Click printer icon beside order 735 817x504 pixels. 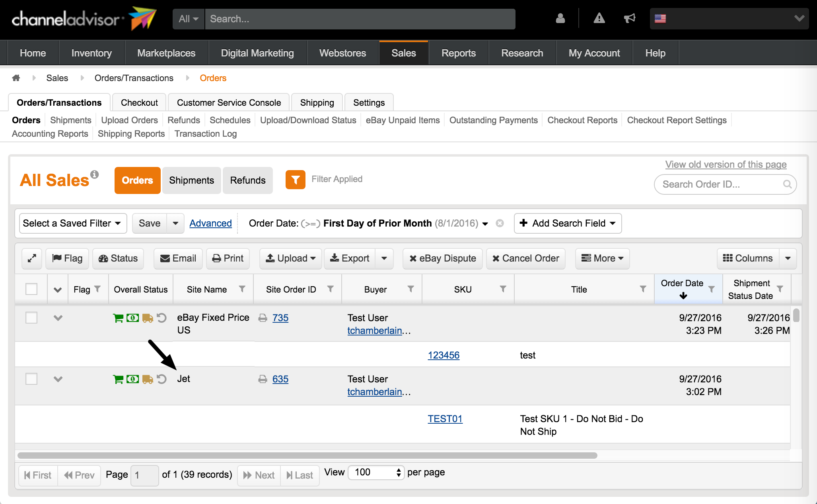coord(263,318)
